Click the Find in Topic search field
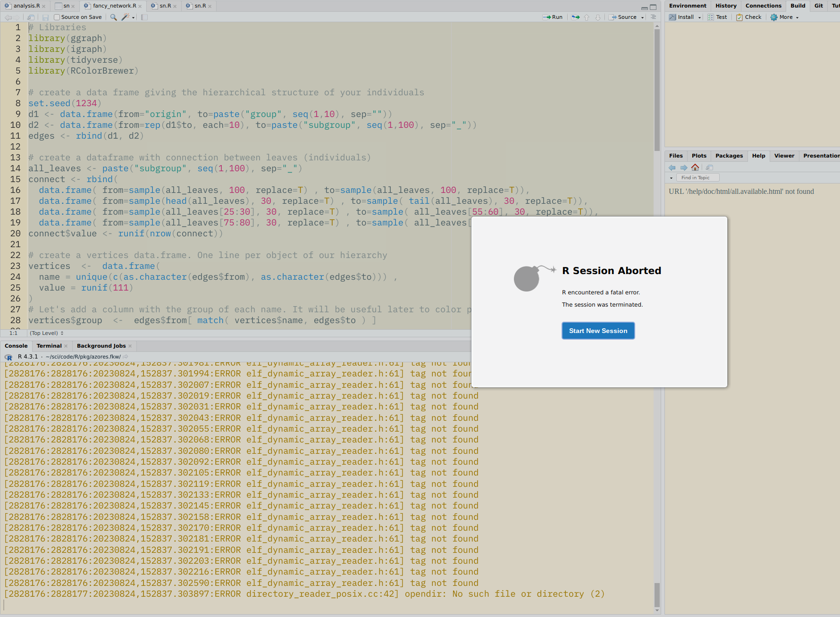The width and height of the screenshot is (840, 617). click(698, 177)
